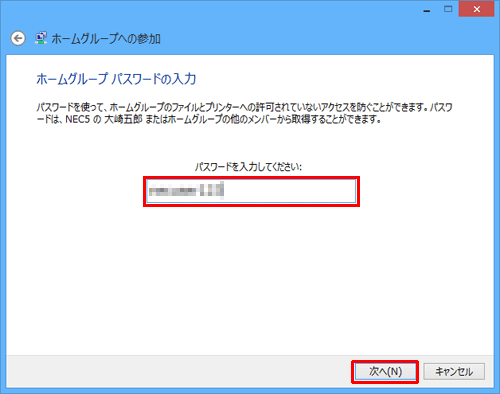Proceed with the 次へ(N) button

click(385, 371)
